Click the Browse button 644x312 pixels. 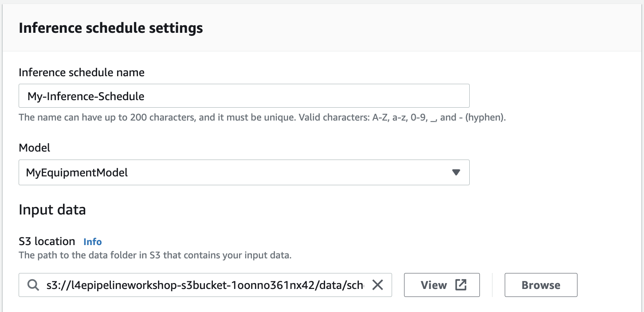(x=541, y=285)
